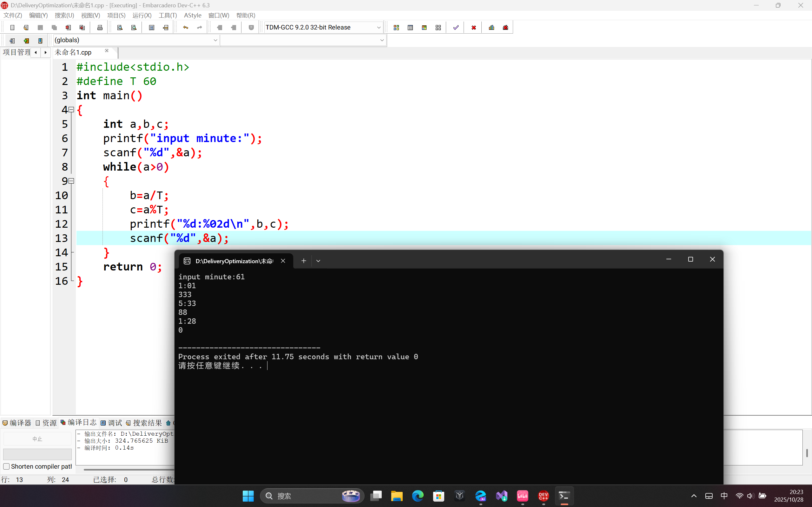The image size is (812, 507).
Task: Expand the (globals) scope dropdown
Action: (x=215, y=40)
